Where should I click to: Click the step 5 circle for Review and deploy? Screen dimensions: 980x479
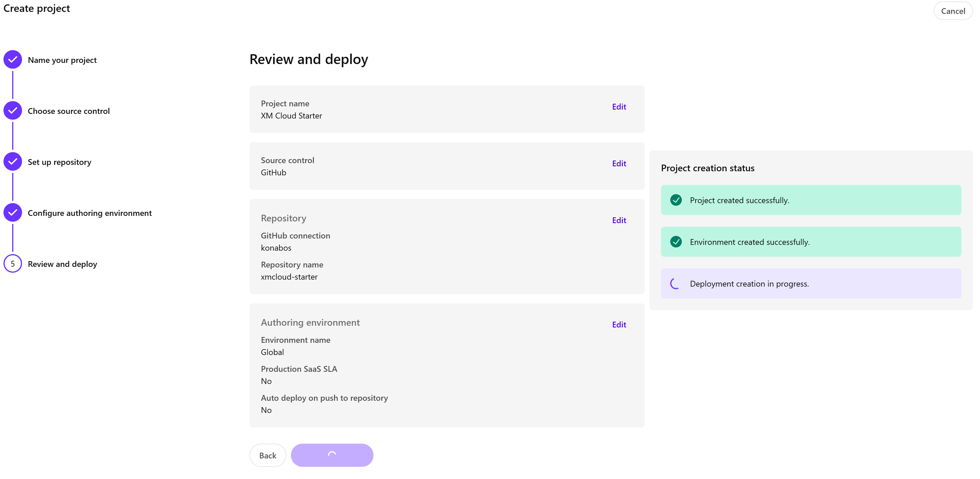click(x=12, y=263)
